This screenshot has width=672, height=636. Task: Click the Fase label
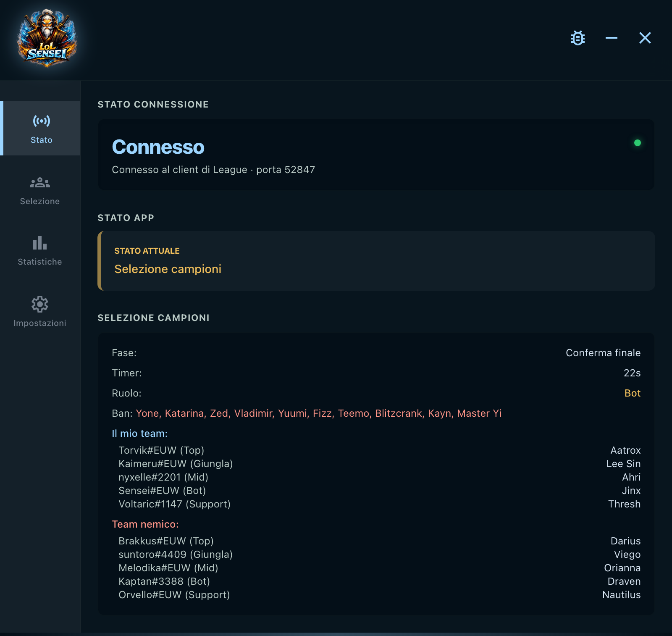[124, 353]
